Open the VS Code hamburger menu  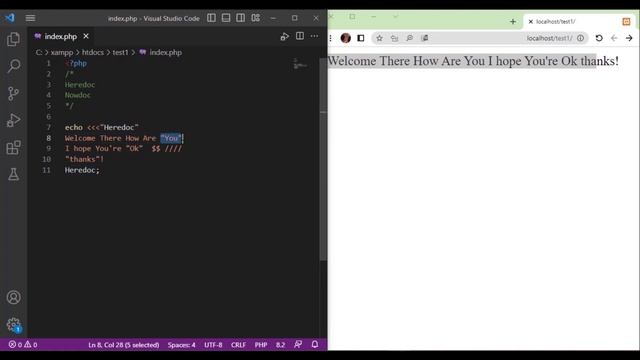(x=30, y=18)
